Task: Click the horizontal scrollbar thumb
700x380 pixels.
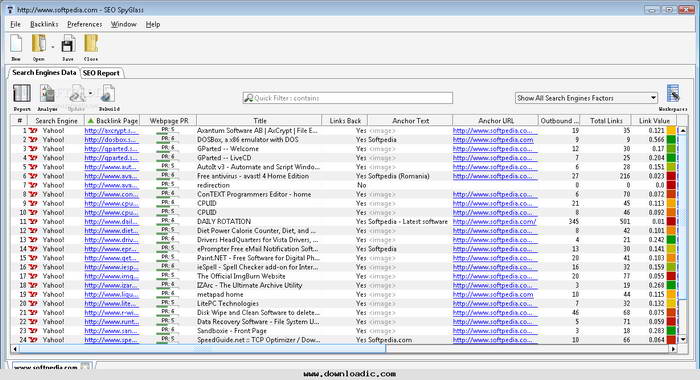Action: click(x=203, y=349)
